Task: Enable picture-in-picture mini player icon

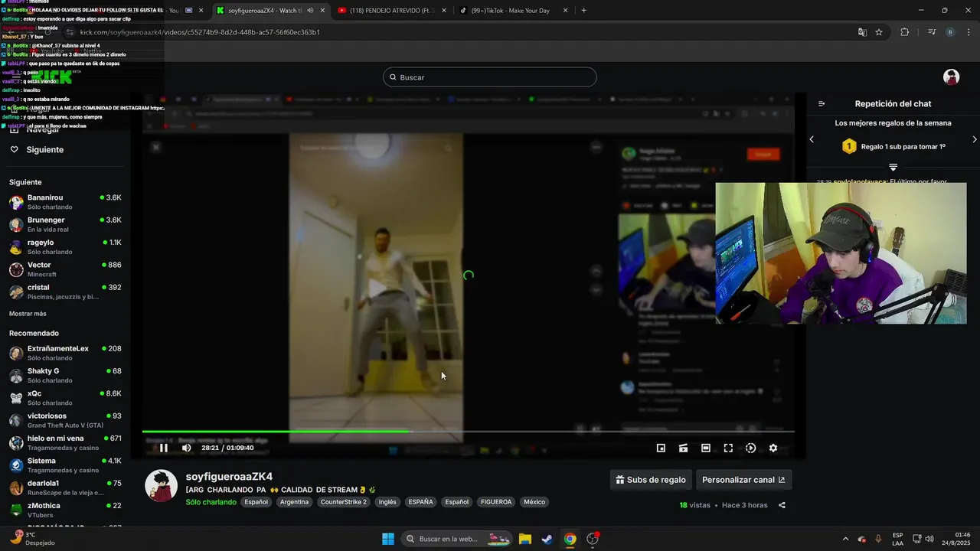Action: [661, 448]
